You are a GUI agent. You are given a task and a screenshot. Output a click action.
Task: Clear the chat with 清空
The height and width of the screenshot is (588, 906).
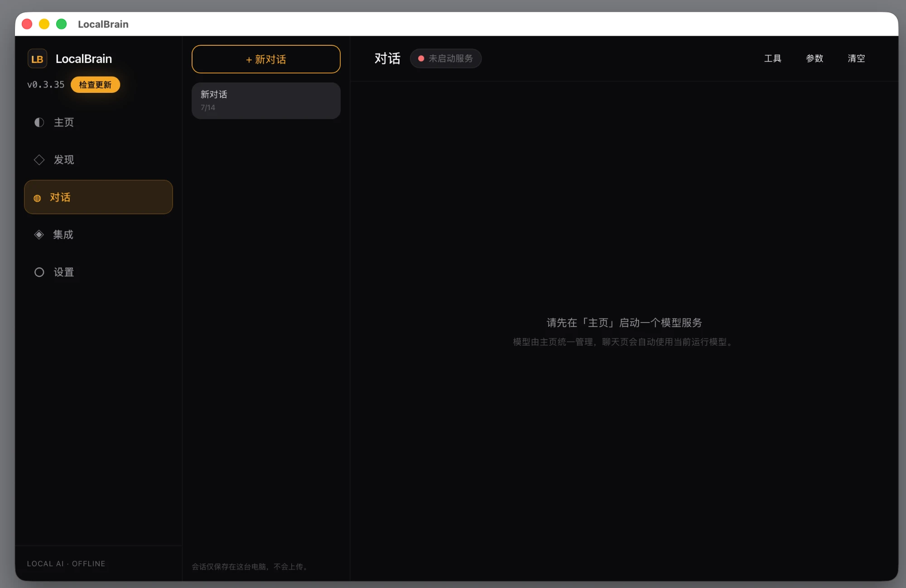coord(856,58)
